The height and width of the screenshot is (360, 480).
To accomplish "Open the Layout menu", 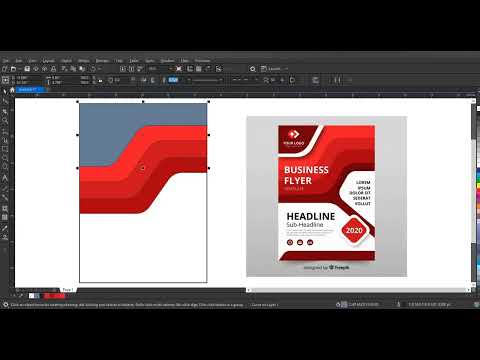I will (x=49, y=61).
